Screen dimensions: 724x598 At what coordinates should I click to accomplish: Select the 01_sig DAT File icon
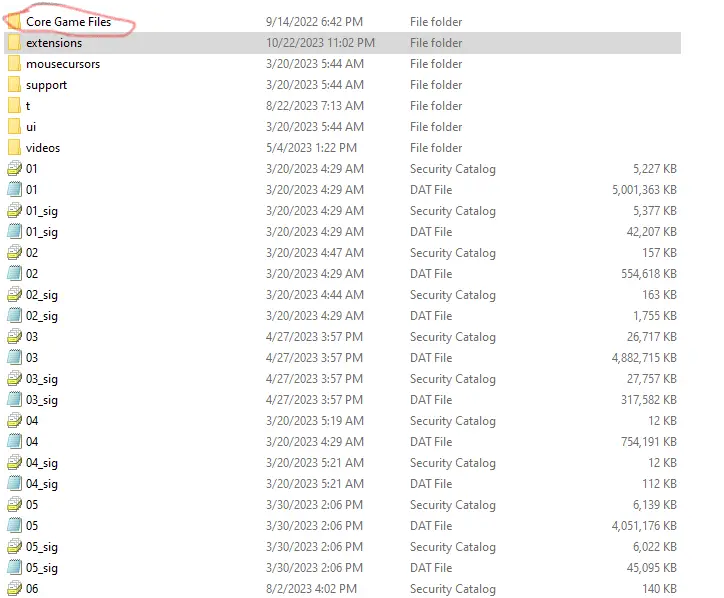14,232
